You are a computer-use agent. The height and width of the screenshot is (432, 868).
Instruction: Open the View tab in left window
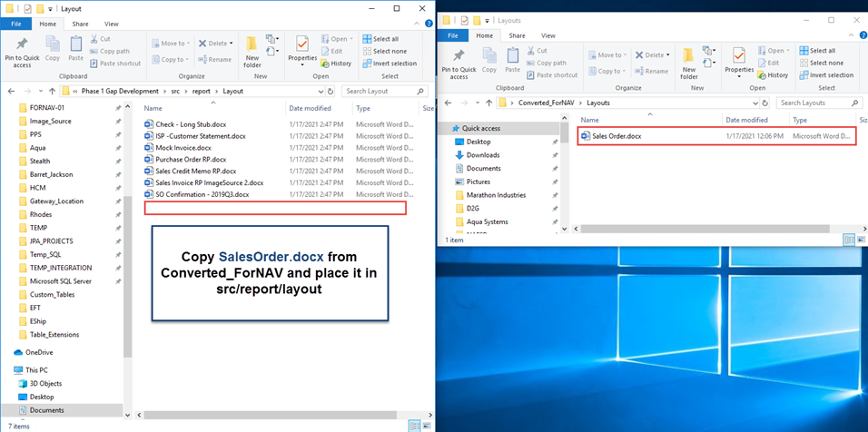112,24
